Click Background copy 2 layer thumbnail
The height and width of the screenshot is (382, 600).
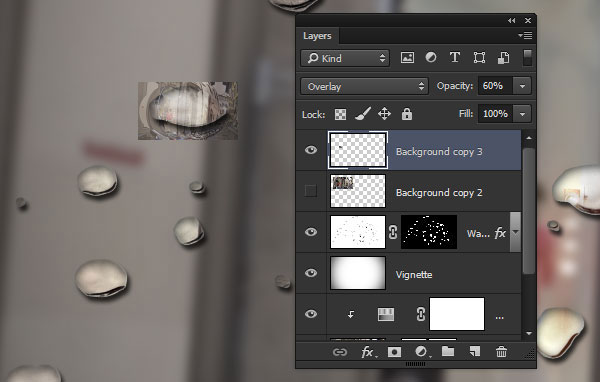[x=358, y=191]
